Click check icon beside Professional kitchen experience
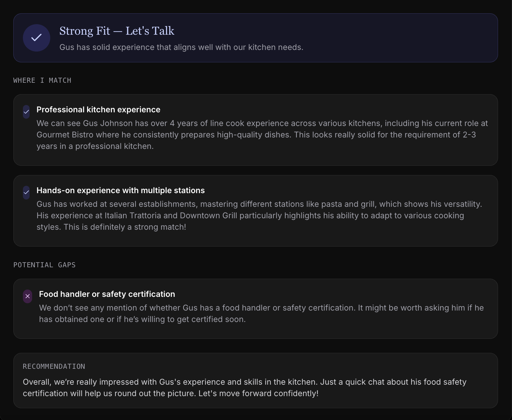 [x=26, y=112]
